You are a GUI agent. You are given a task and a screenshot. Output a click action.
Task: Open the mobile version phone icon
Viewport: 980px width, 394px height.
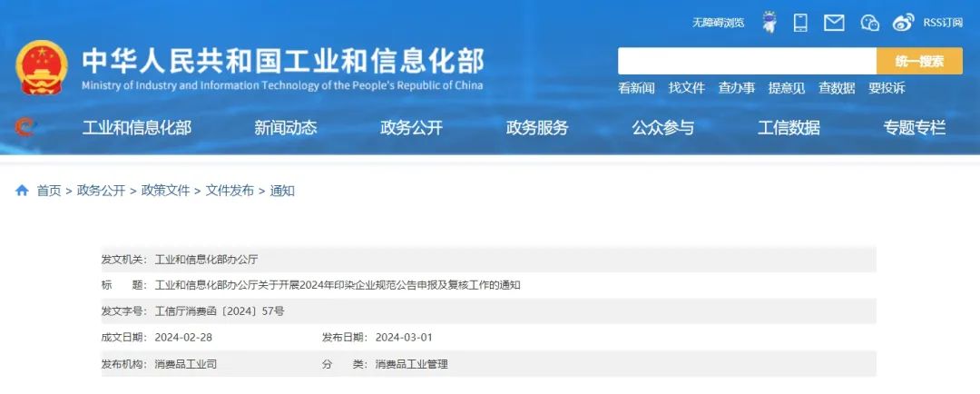(x=800, y=23)
